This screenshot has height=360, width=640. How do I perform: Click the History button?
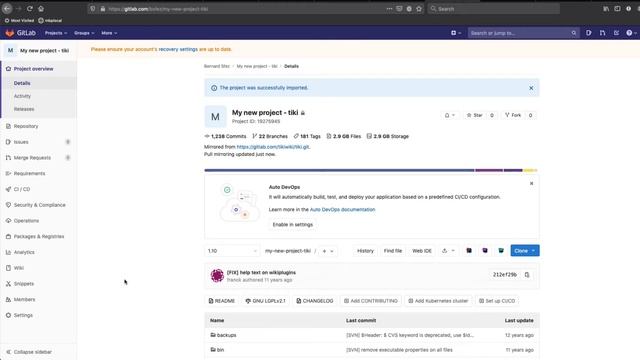365,251
